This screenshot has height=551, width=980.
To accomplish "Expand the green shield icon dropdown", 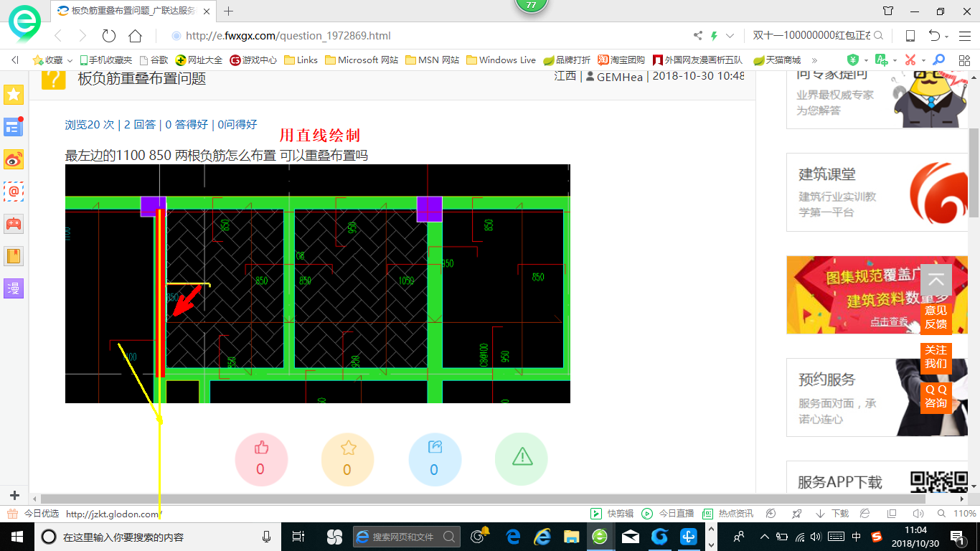I will click(866, 60).
